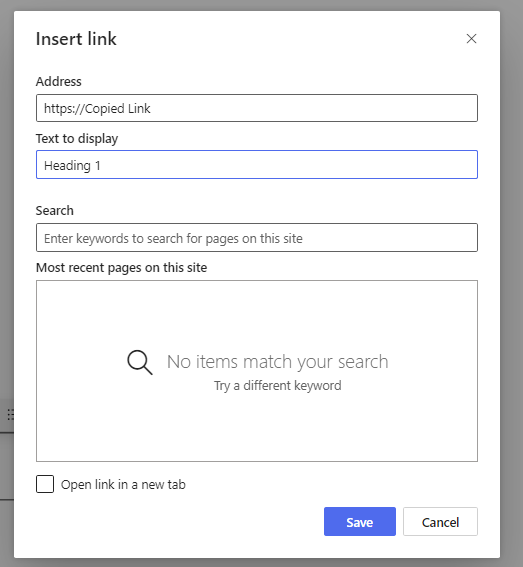Click blank space inside recent pages list
Viewport: 523px width, 567px height.
coord(257,430)
